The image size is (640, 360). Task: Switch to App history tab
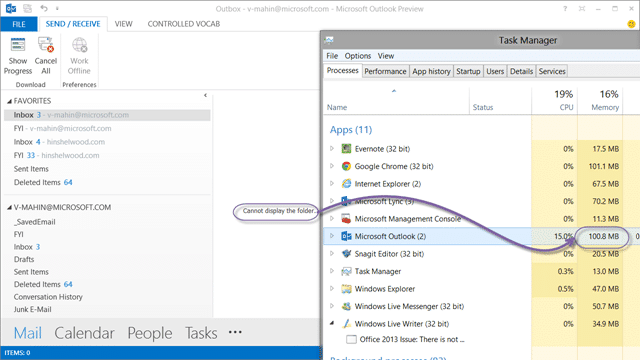pyautogui.click(x=431, y=71)
